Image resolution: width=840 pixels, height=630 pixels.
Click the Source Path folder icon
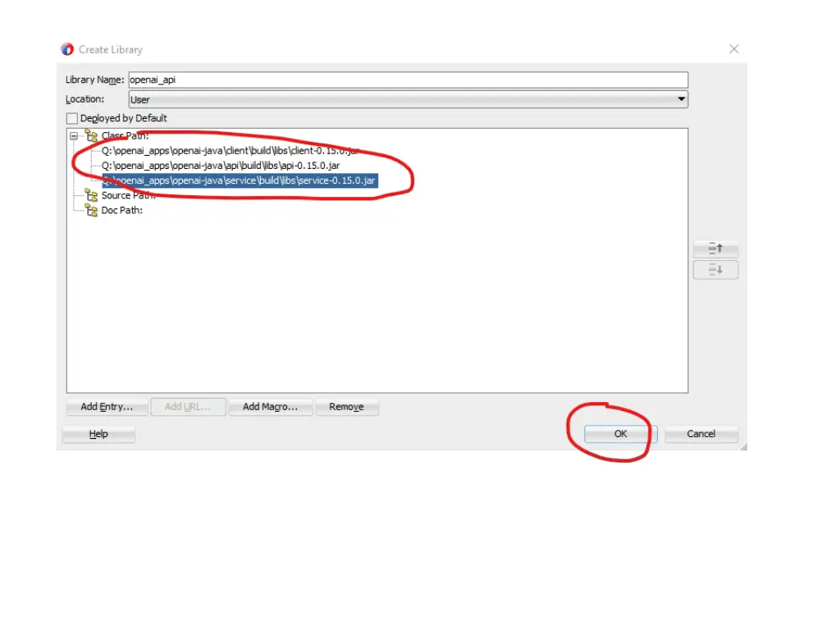pos(91,195)
